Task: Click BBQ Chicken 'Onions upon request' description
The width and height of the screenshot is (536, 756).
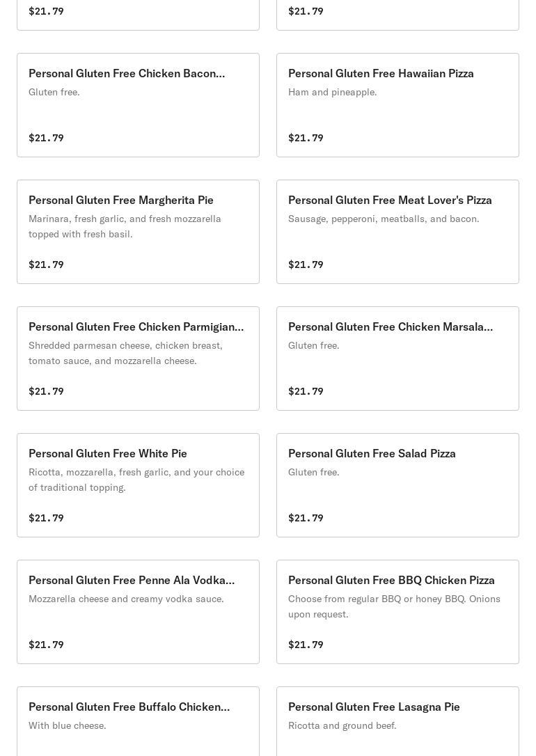Action: 394,606
